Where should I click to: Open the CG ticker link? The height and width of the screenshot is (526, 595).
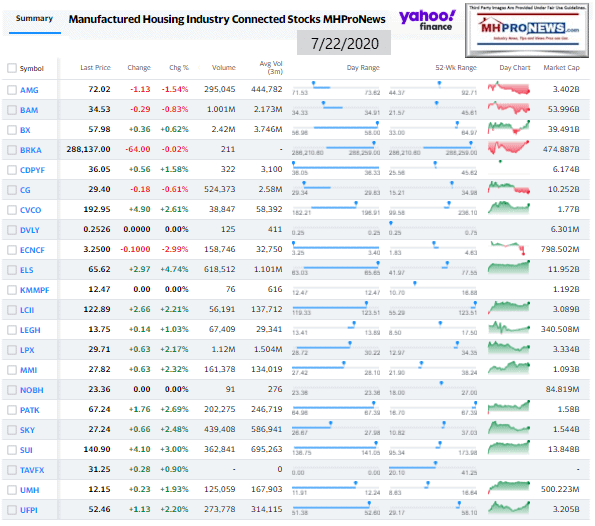click(25, 190)
